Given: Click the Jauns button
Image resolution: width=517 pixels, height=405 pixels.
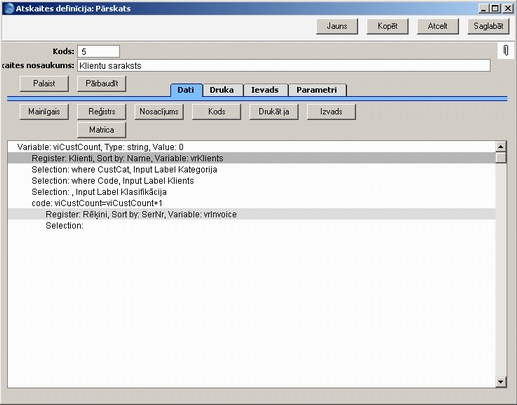Looking at the screenshot, I should point(337,26).
